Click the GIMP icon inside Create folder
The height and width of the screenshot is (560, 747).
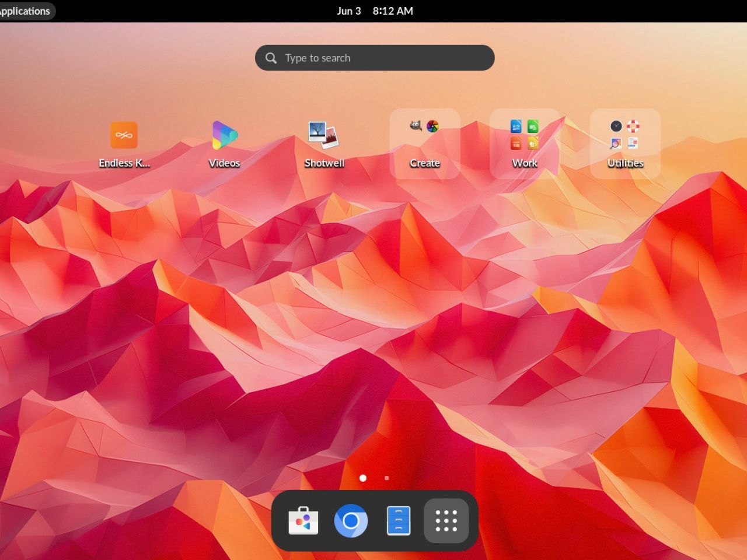coord(416,126)
